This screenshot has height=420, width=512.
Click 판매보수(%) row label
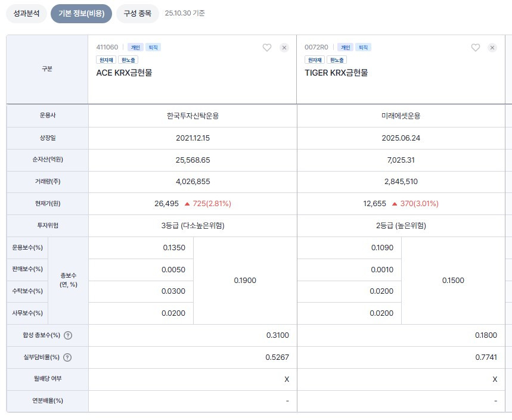(x=27, y=269)
